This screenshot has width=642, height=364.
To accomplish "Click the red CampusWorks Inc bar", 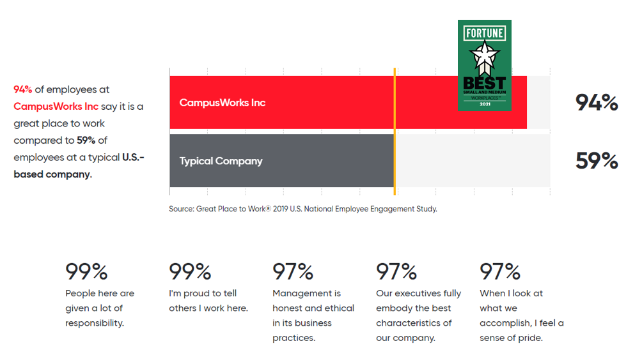I will pyautogui.click(x=348, y=102).
